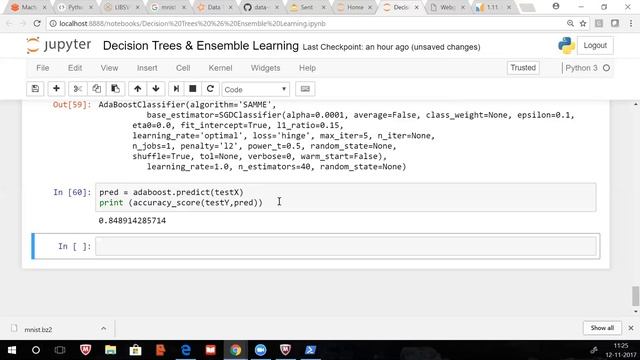This screenshot has width=640, height=360.
Task: Open the Widgets menu
Action: click(x=265, y=68)
